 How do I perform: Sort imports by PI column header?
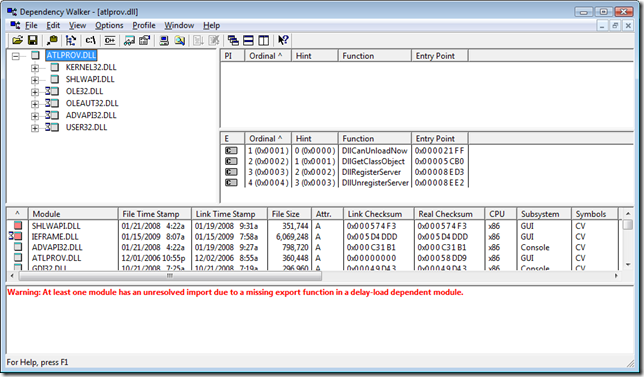232,56
